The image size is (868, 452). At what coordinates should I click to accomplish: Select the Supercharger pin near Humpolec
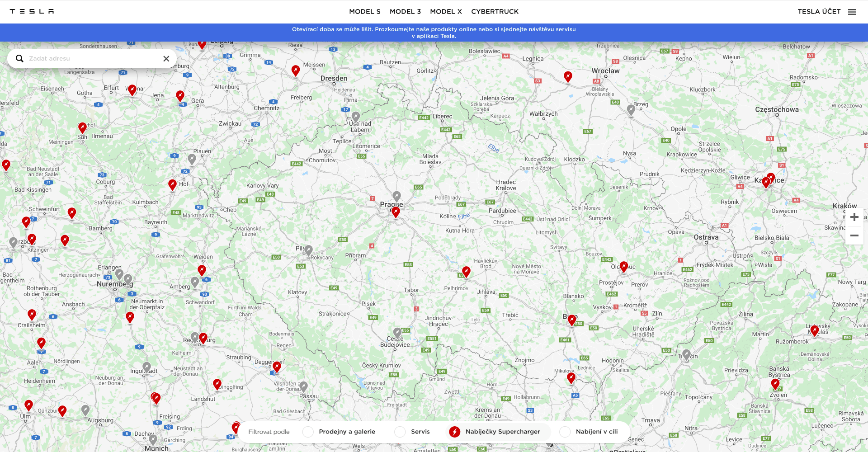coord(466,272)
